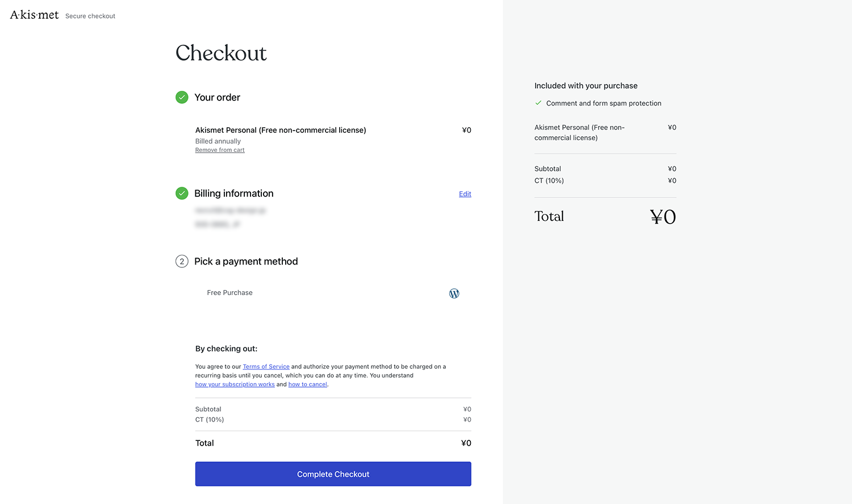Viewport: 852px width, 504px height.
Task: Select the Free Purchase payment method
Action: [229, 293]
